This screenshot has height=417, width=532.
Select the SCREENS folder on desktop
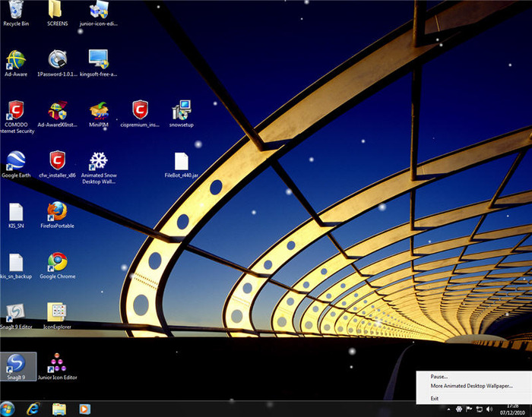[57, 11]
